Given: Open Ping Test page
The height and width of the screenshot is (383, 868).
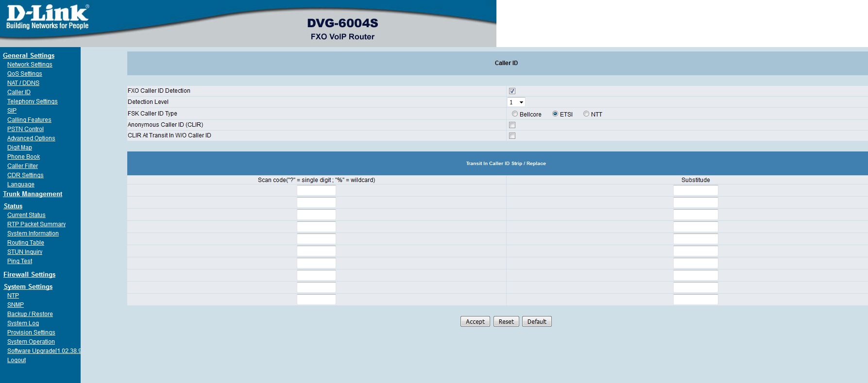Looking at the screenshot, I should tap(20, 261).
